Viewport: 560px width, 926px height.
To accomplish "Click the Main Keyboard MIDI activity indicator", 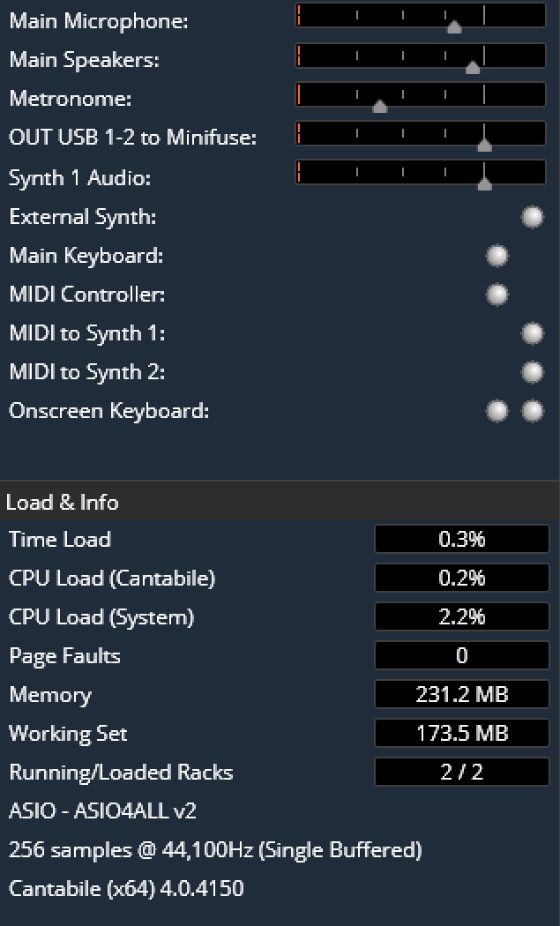I will [497, 256].
